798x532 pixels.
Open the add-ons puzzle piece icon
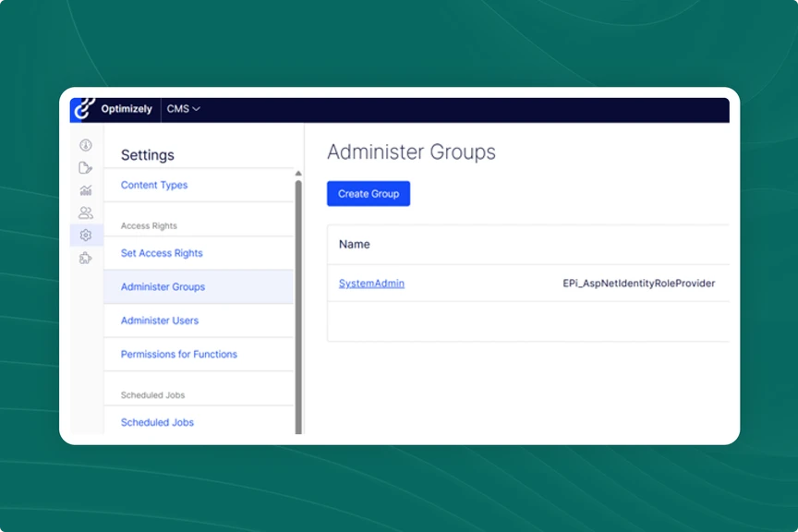tap(86, 258)
